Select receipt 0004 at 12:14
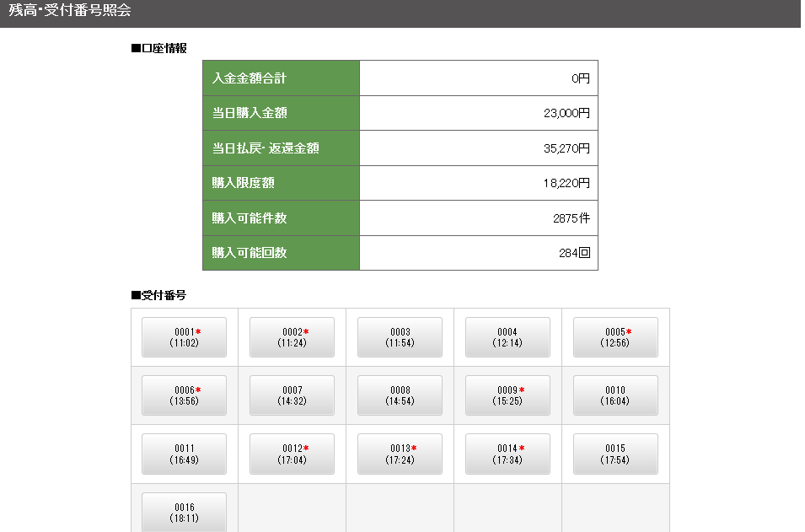The image size is (805, 532). coord(507,337)
